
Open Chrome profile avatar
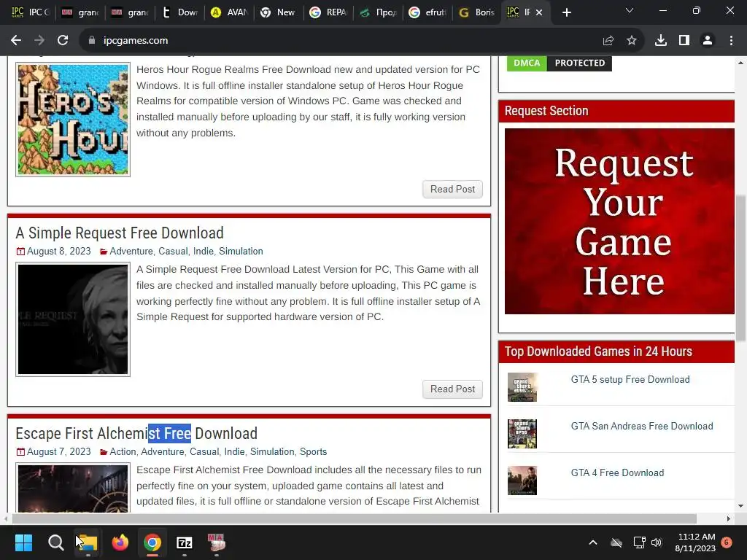click(x=708, y=41)
